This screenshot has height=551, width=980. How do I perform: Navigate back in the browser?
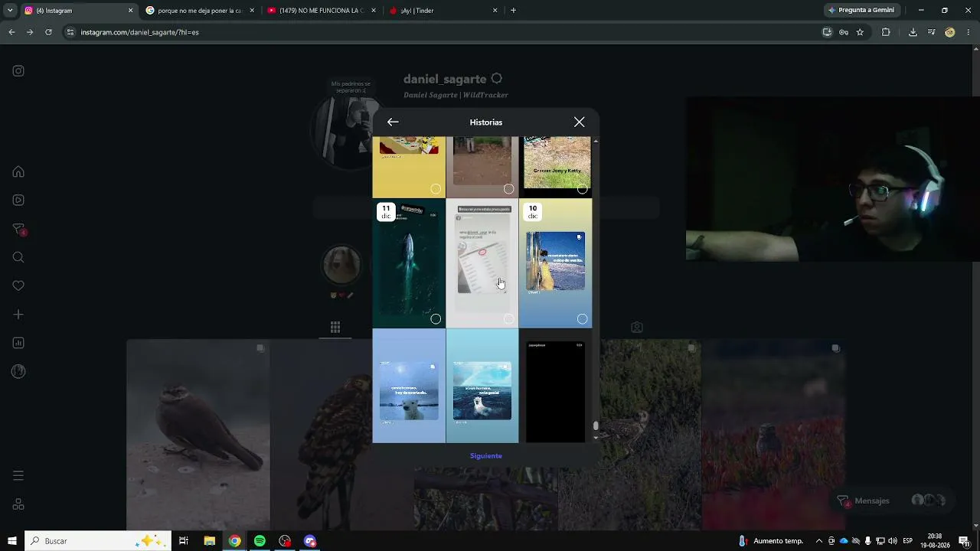(x=11, y=32)
